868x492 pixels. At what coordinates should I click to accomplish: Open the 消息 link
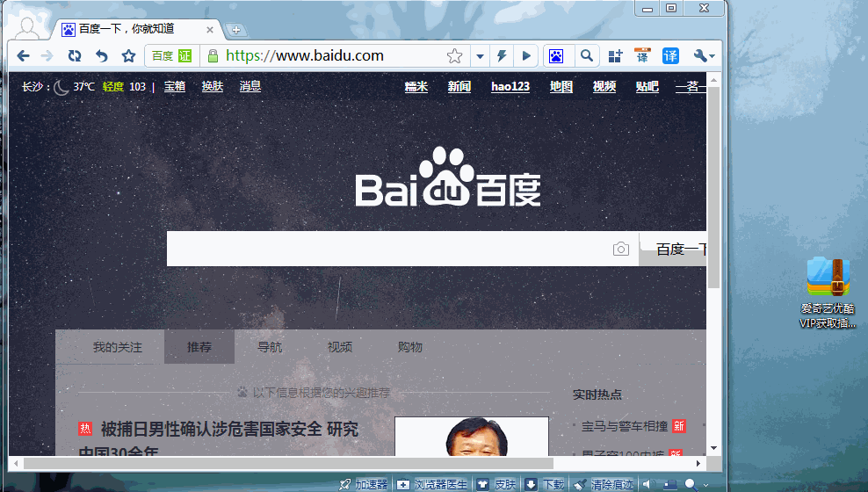tap(250, 86)
